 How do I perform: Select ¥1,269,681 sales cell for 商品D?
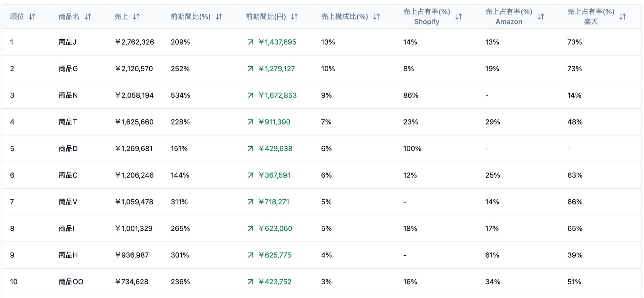point(134,149)
